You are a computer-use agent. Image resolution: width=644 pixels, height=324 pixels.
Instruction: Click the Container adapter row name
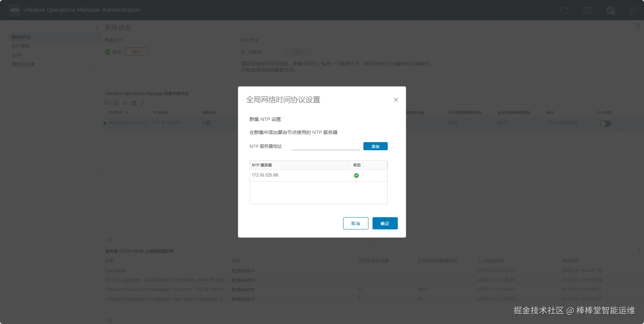(116, 270)
